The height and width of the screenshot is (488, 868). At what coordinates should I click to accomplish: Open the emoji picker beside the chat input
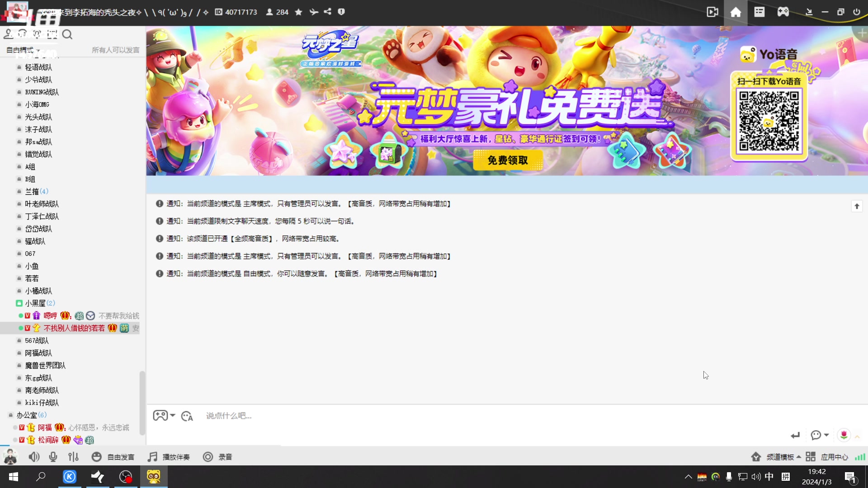187,416
